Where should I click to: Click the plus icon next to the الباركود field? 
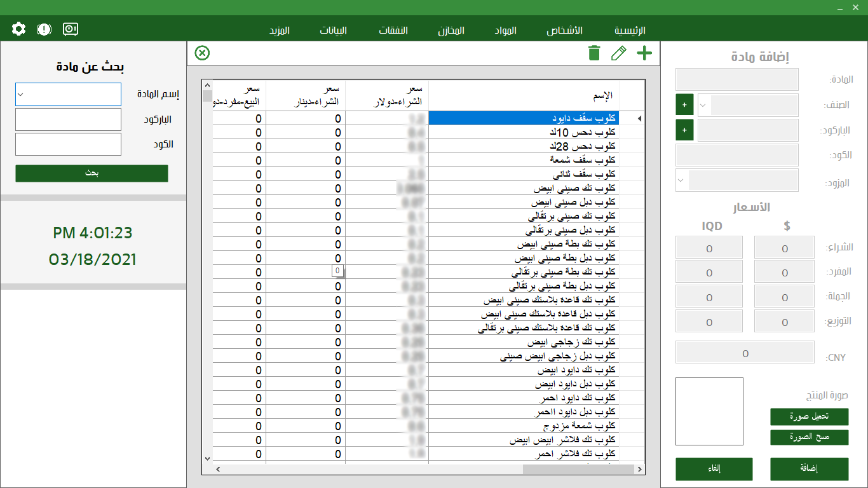(684, 130)
